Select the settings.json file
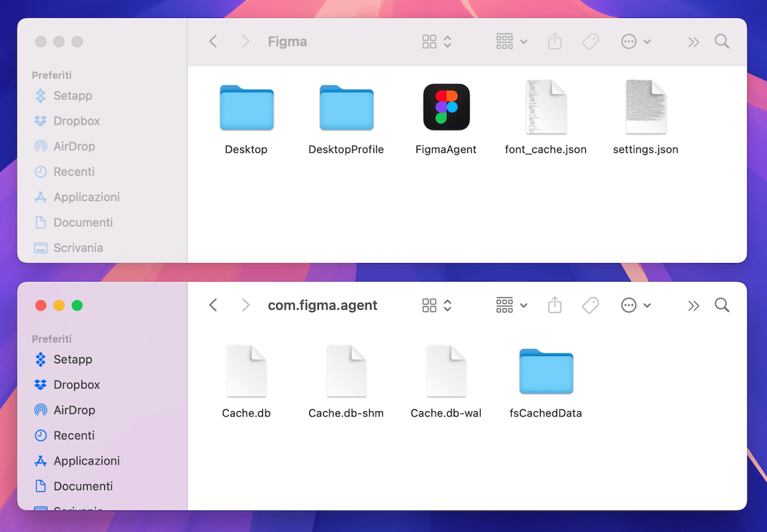767x532 pixels. tap(645, 107)
